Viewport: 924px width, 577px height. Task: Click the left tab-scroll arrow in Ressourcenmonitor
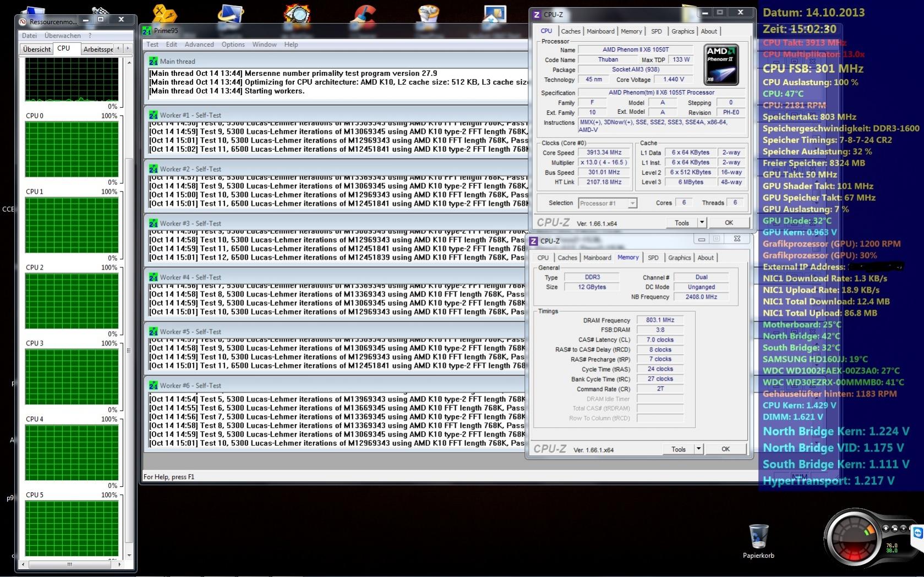coord(118,48)
